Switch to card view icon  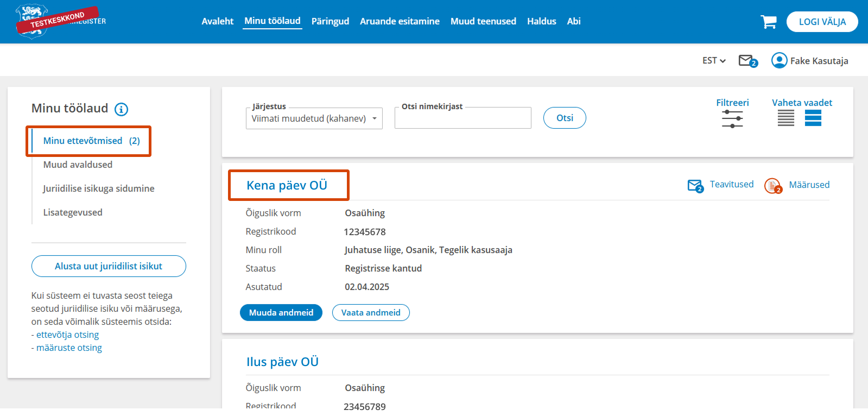[x=813, y=118]
